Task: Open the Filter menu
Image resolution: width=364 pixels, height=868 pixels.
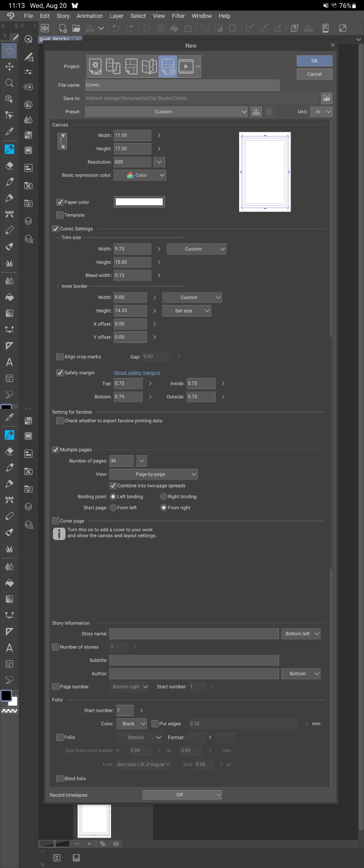Action: click(x=178, y=16)
